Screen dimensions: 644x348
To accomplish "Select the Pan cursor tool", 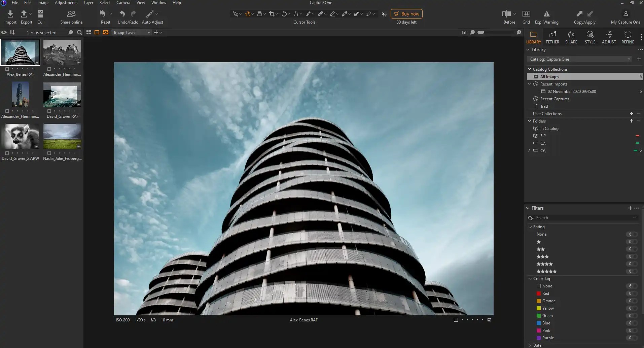I will 248,14.
